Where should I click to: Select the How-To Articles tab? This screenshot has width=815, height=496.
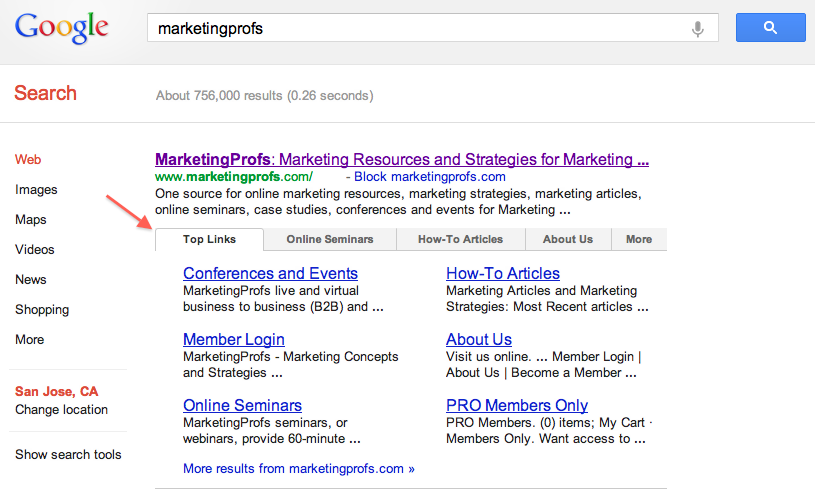click(x=460, y=239)
